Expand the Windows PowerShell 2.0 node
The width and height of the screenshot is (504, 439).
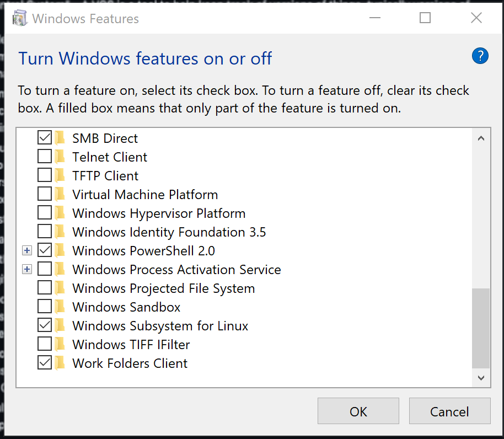pos(27,250)
